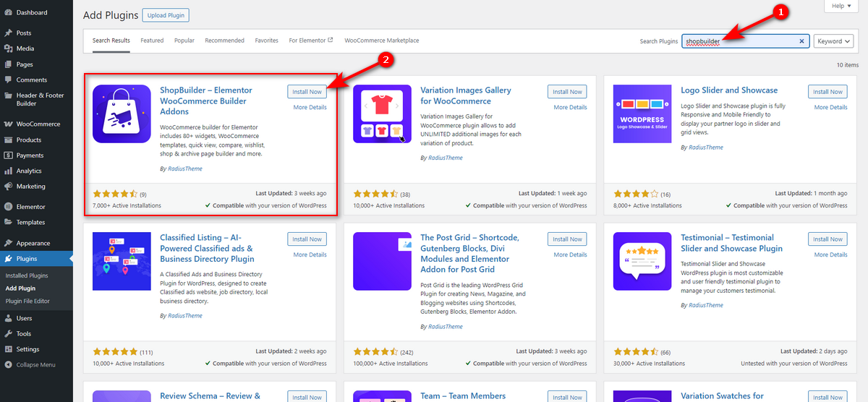Click the Post Grid plugin thumbnail
Image resolution: width=868 pixels, height=402 pixels.
[x=382, y=261]
